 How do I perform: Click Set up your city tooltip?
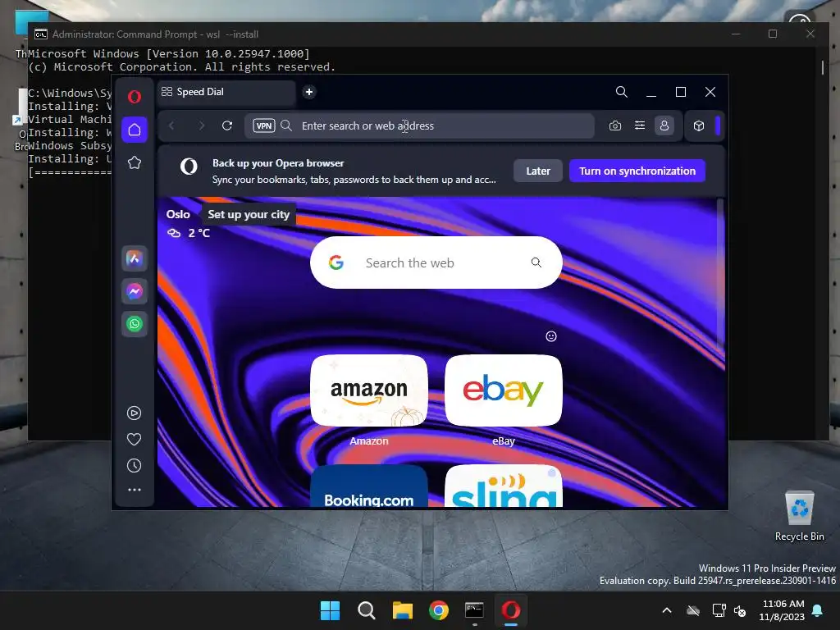click(x=249, y=214)
